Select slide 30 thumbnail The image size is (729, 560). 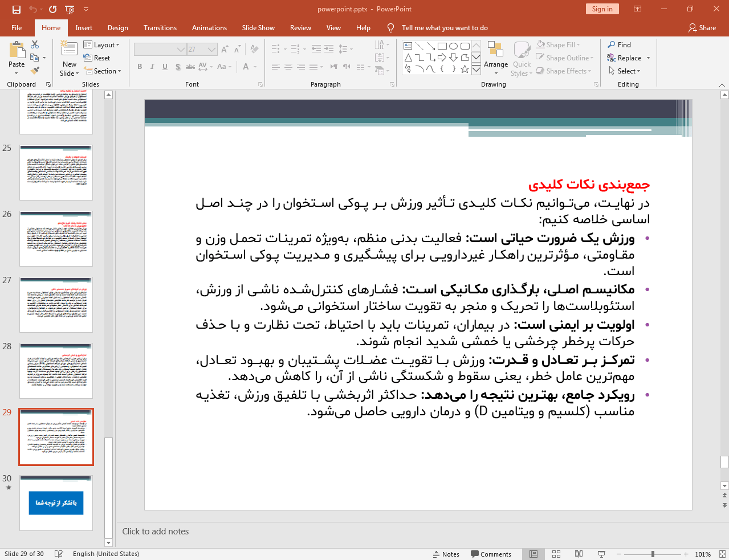point(56,503)
